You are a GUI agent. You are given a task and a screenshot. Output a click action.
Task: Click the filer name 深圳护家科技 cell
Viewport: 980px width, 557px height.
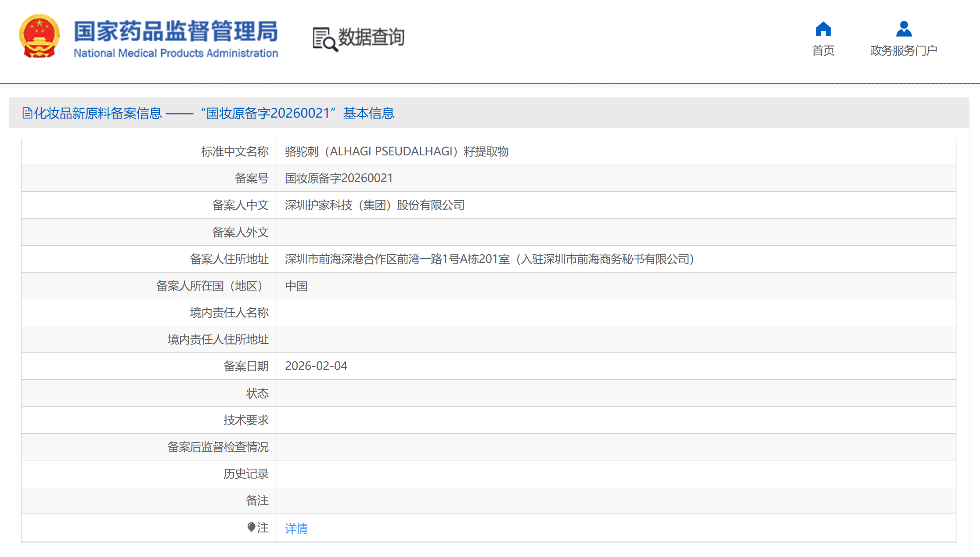[x=375, y=205]
